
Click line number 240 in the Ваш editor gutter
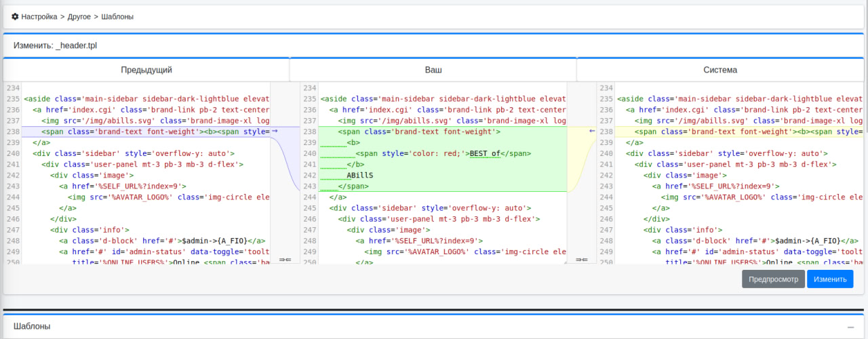click(310, 154)
